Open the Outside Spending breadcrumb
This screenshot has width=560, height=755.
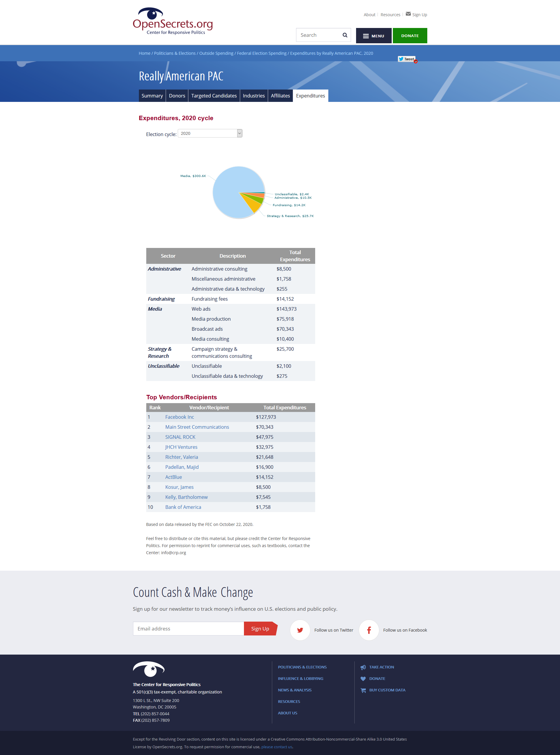coord(216,53)
